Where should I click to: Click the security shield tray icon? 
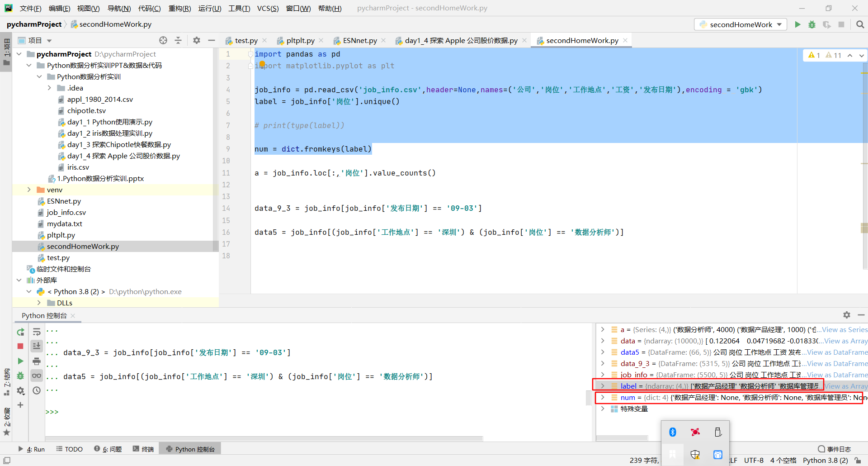695,454
